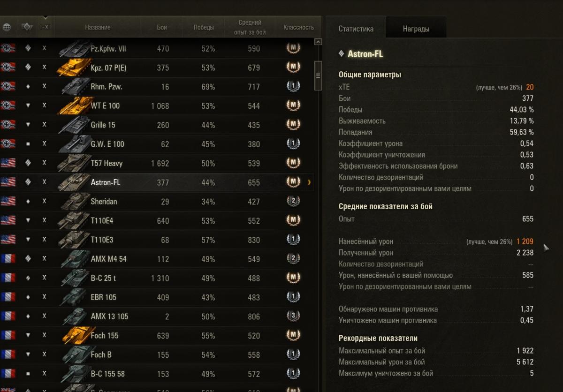The width and height of the screenshot is (563, 392).
Task: Sort by Классность column header
Action: coord(298,27)
